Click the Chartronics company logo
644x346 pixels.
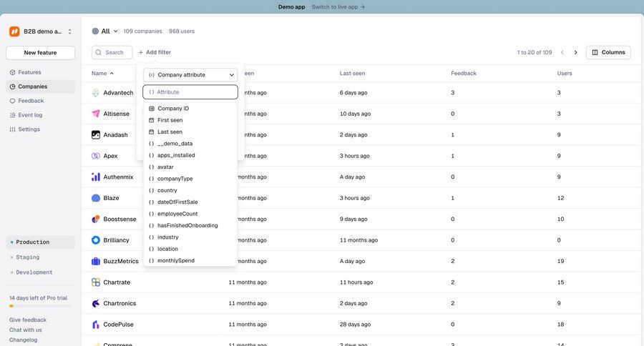click(96, 303)
